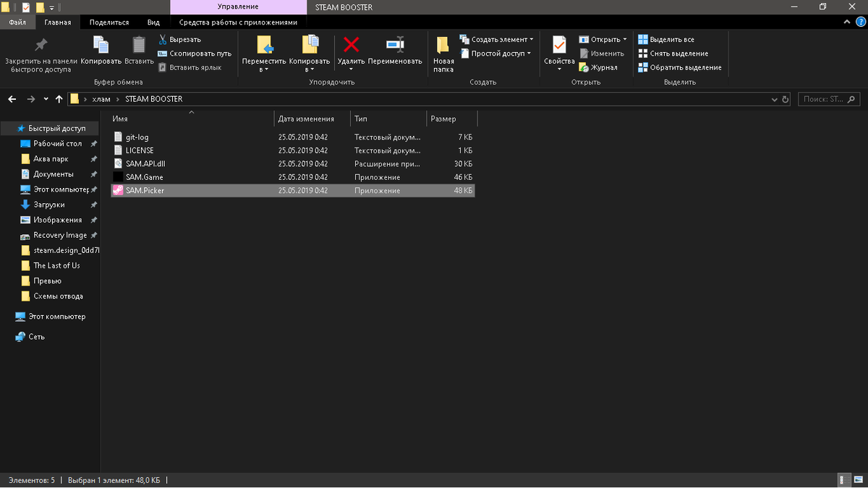Open the Копировать в menu
Screen dimensions: 868x488
310,54
